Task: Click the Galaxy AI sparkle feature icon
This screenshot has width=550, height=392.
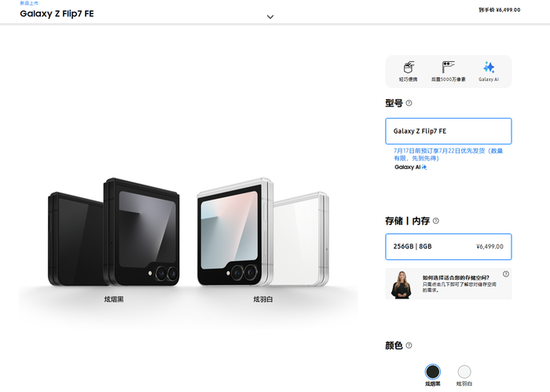Action: tap(489, 67)
